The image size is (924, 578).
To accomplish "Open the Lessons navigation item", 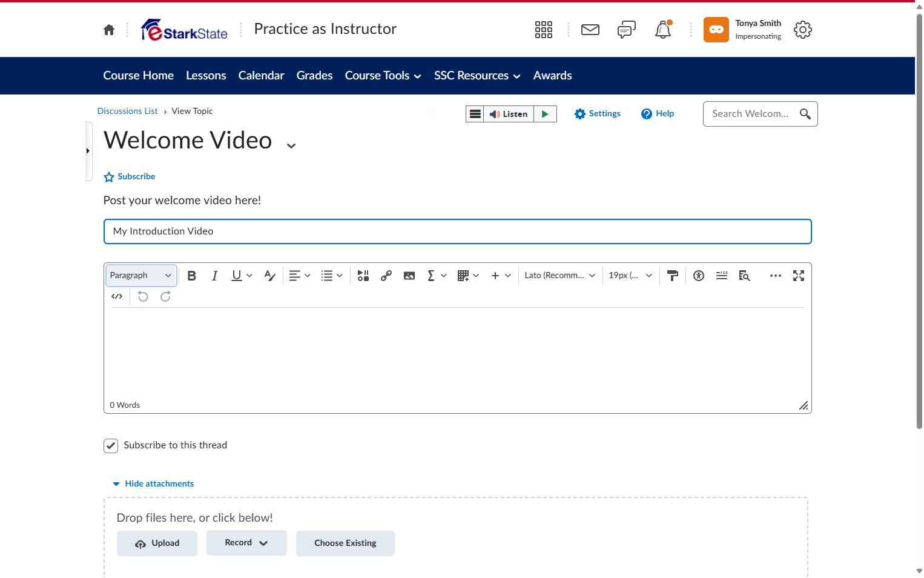I will [x=206, y=76].
